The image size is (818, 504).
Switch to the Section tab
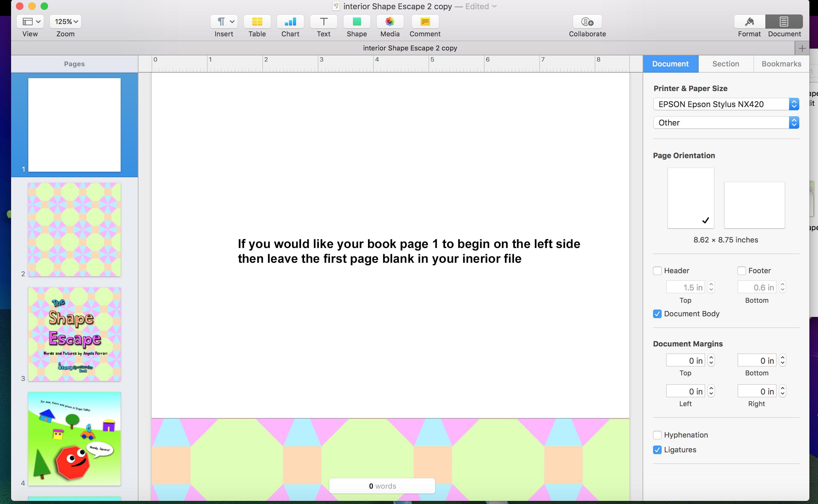click(x=726, y=64)
